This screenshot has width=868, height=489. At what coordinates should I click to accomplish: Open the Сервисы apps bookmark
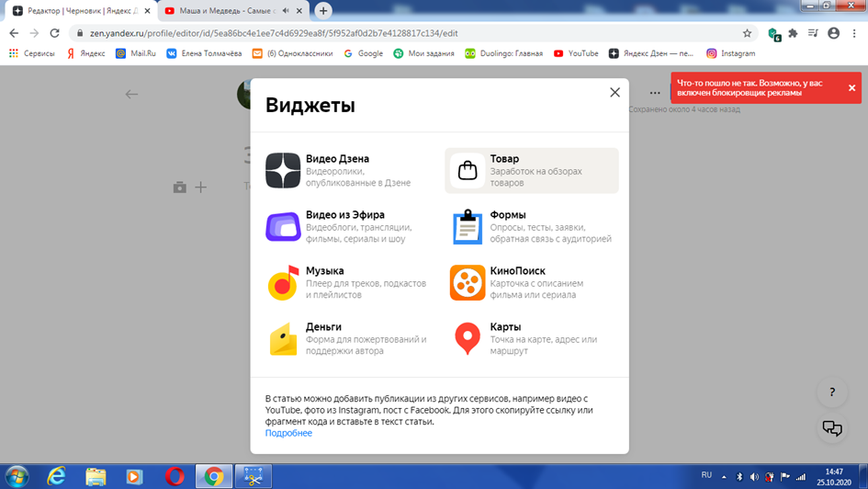32,53
